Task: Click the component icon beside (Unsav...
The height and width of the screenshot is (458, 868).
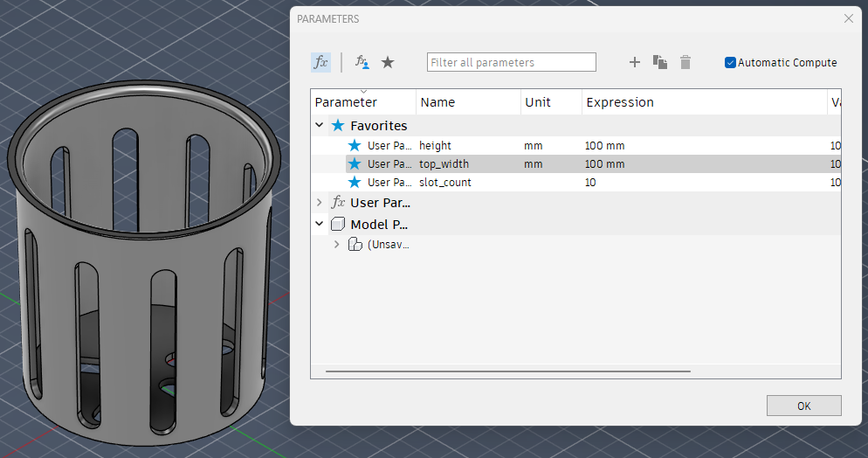Action: click(x=355, y=244)
